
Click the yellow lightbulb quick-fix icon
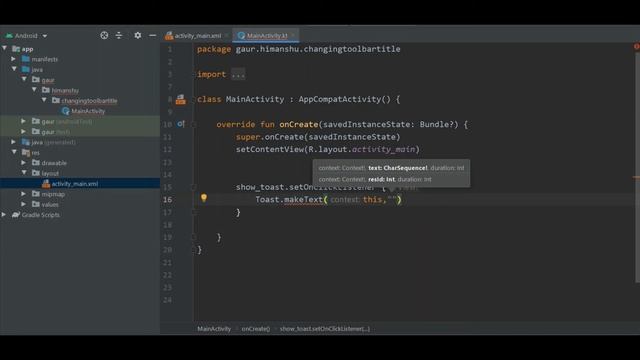[204, 198]
